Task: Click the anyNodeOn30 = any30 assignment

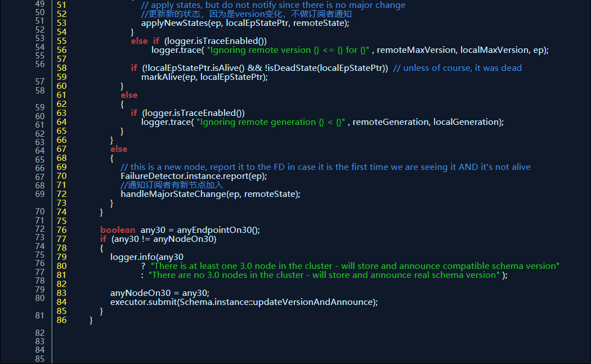Action: coord(159,293)
